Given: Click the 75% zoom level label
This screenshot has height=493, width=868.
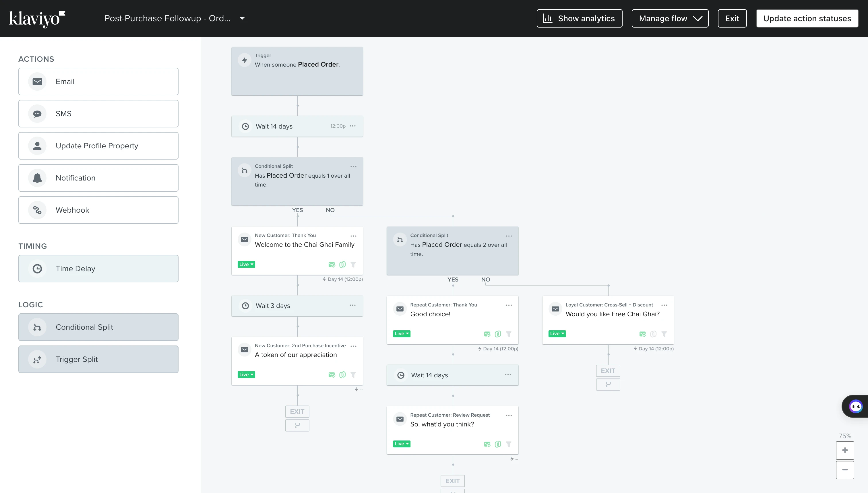Looking at the screenshot, I should tap(845, 436).
